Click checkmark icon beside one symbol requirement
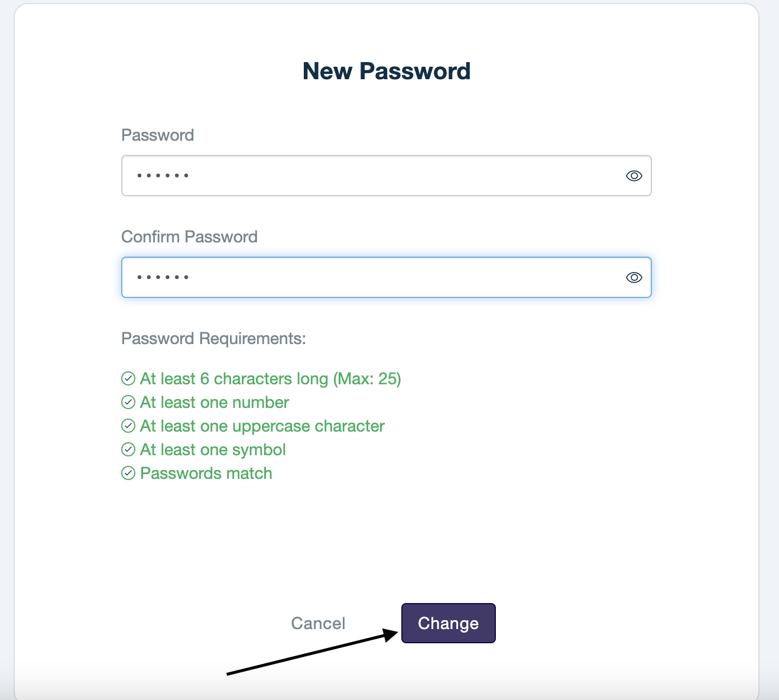The width and height of the screenshot is (779, 700). click(128, 449)
